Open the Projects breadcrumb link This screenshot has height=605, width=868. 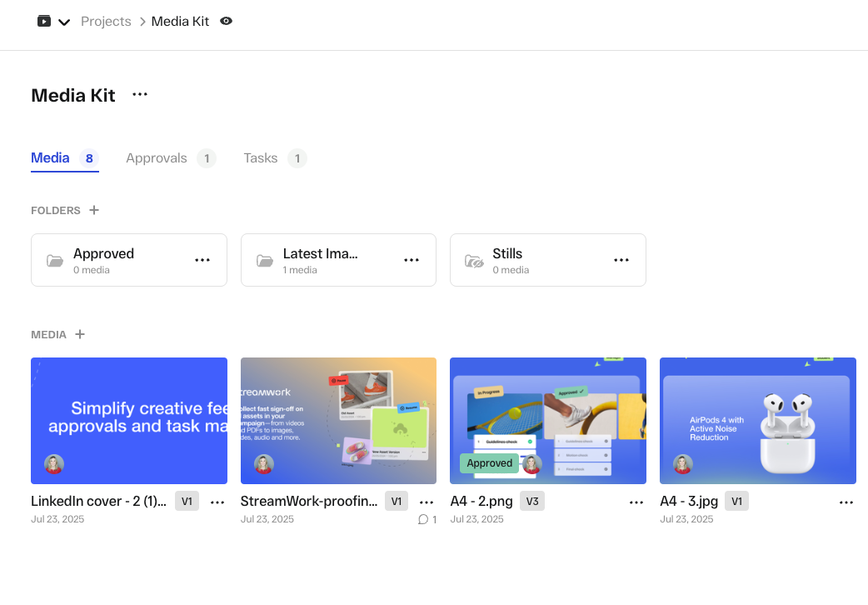coord(106,21)
